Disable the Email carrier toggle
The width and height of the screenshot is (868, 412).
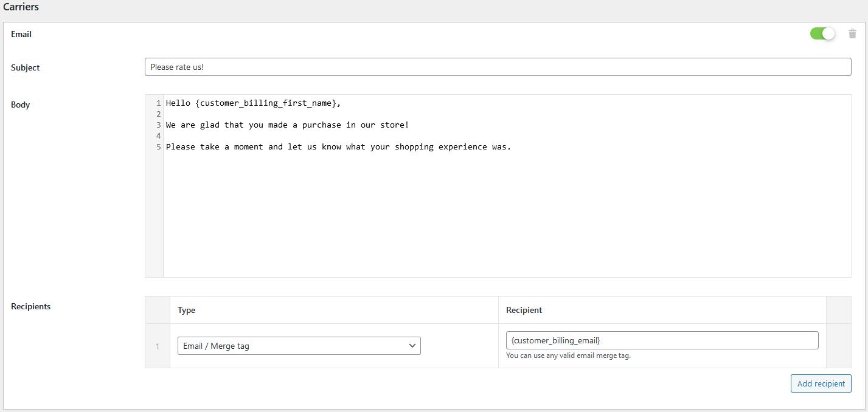click(x=822, y=33)
